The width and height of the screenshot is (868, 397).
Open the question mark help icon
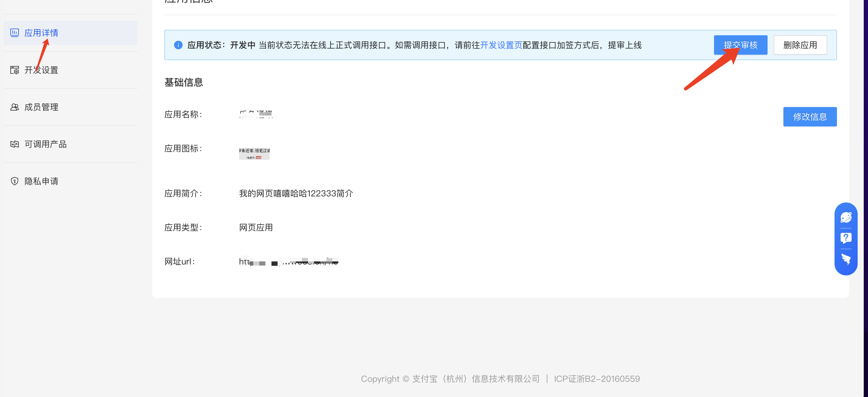pyautogui.click(x=846, y=238)
